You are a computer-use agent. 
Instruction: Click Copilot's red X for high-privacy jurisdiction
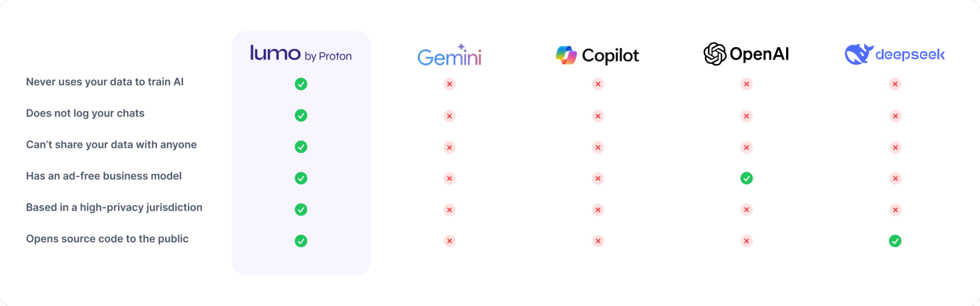click(598, 209)
